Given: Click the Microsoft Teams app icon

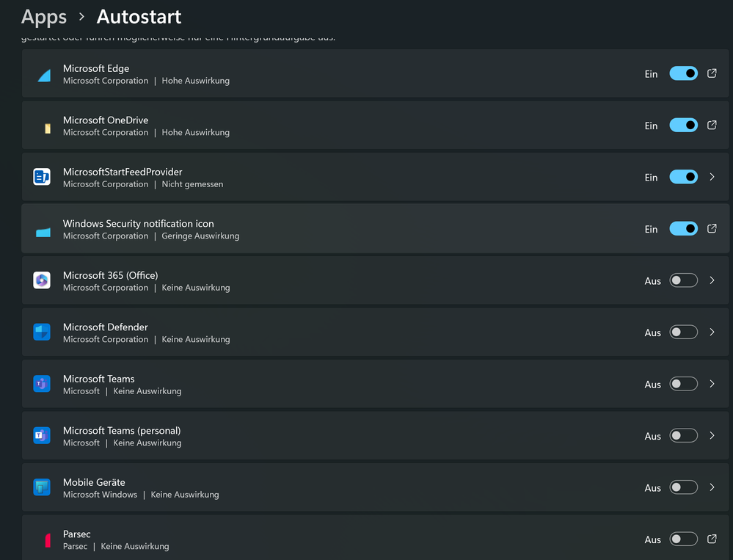Looking at the screenshot, I should [x=42, y=384].
